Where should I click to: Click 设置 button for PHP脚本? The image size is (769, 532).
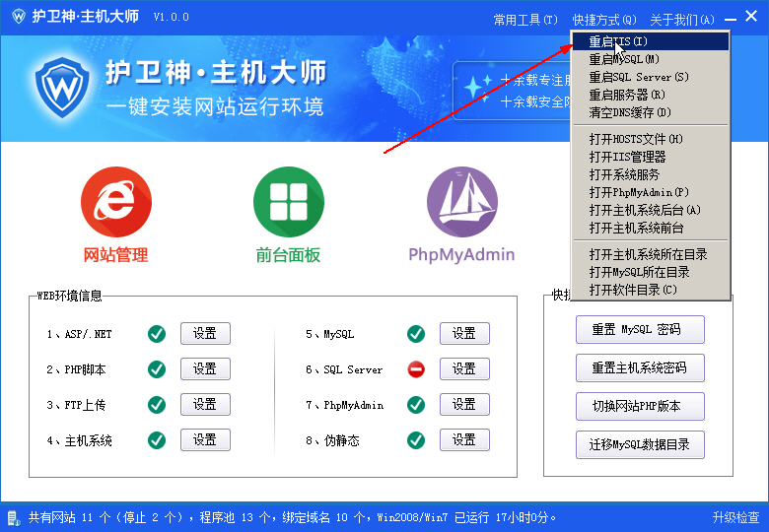coord(205,369)
